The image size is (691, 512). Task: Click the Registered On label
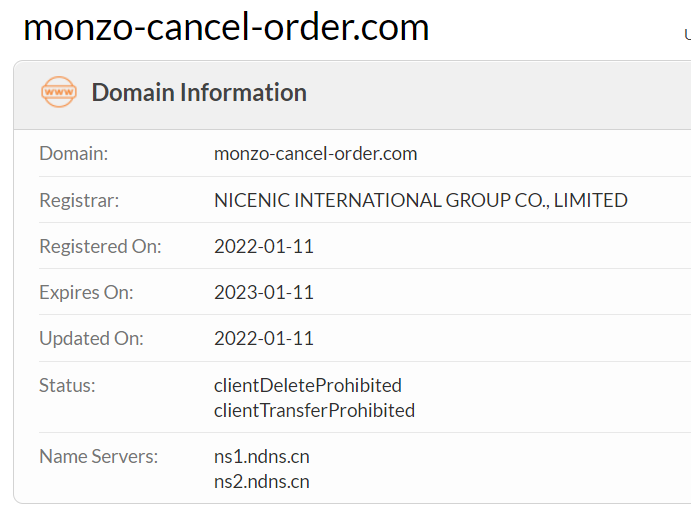pos(99,246)
